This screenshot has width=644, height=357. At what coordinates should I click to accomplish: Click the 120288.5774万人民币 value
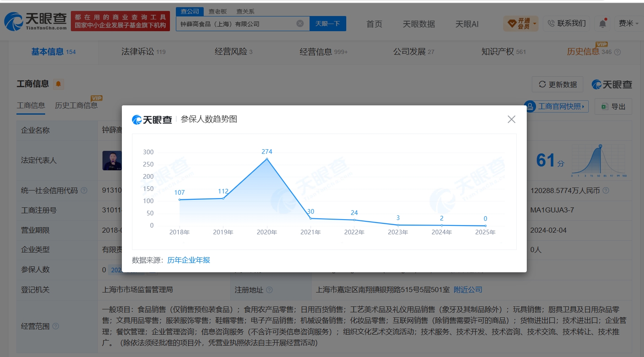[x=565, y=191]
